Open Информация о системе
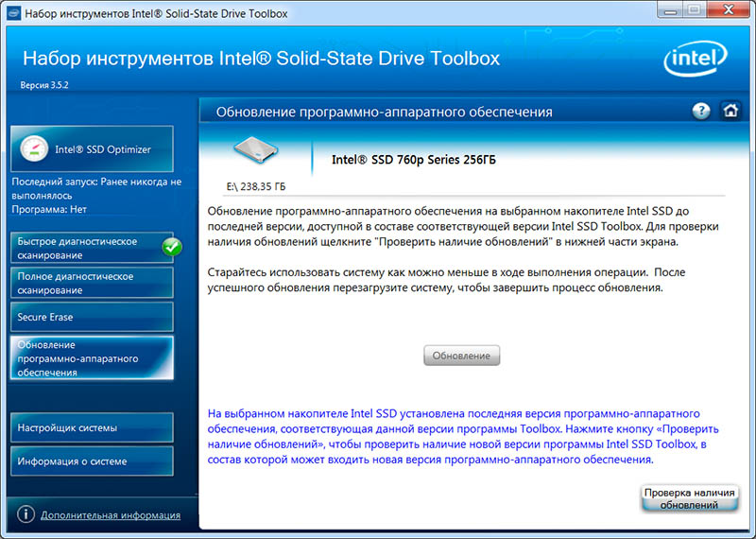756x539 pixels. [x=92, y=461]
